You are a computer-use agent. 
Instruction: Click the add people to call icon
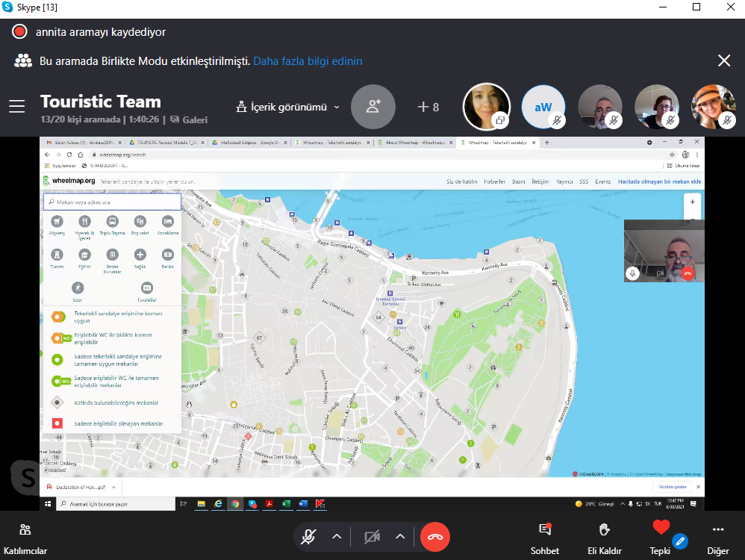(372, 107)
